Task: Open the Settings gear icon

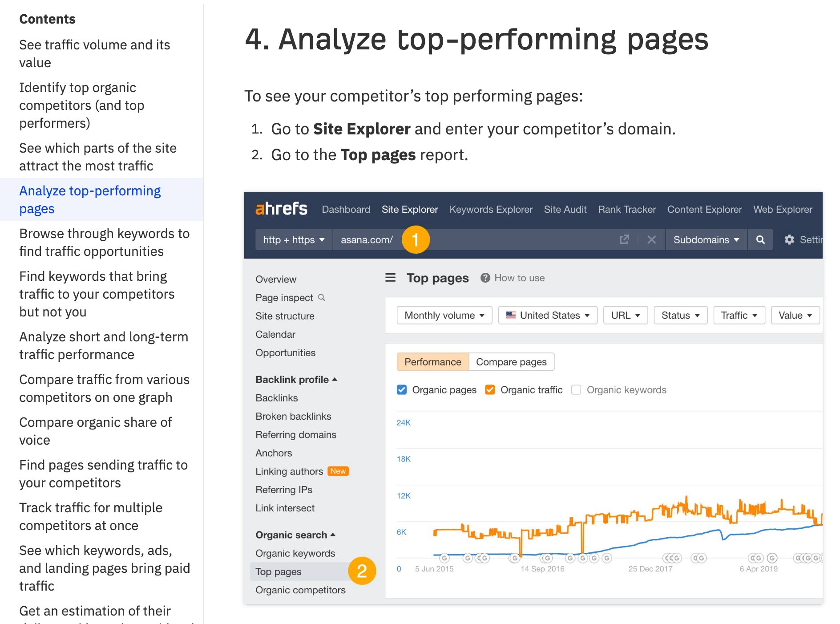Action: [789, 240]
